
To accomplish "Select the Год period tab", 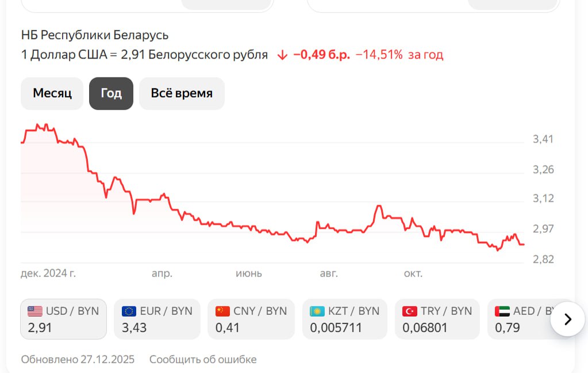I will pos(111,93).
